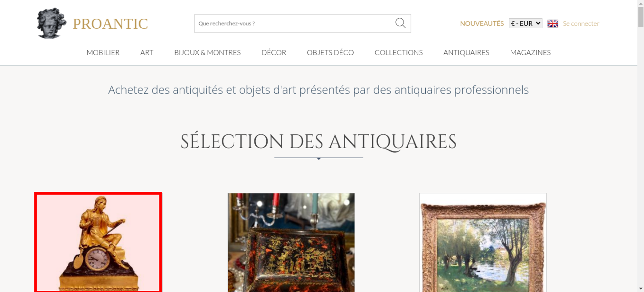Switch language via the UK flag icon

pos(553,23)
